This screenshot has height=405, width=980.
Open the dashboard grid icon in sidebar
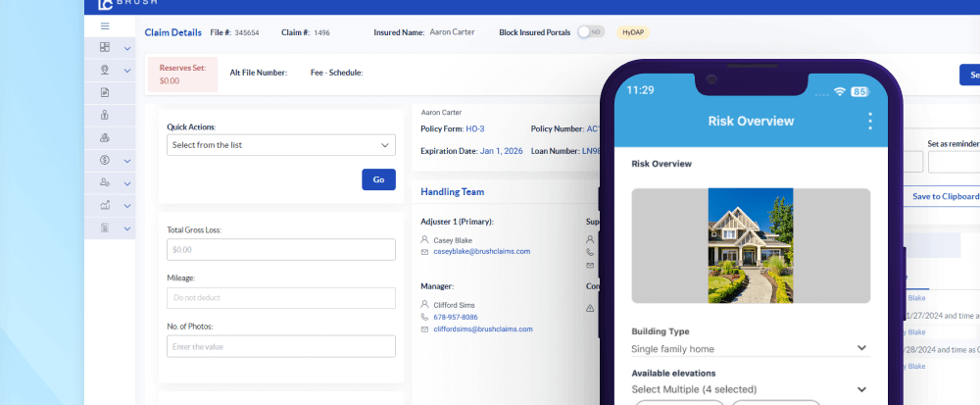click(105, 47)
